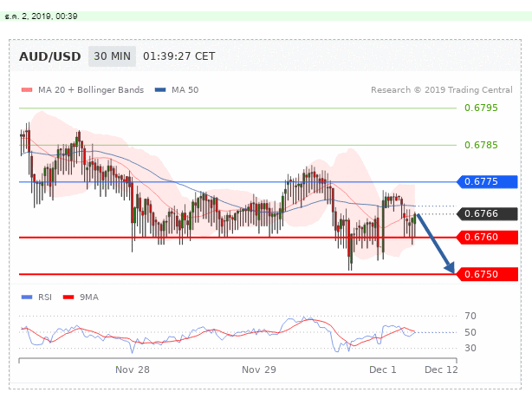
Task: Click the MA 20 Bollinger Bands pink swatch
Action: 27,90
